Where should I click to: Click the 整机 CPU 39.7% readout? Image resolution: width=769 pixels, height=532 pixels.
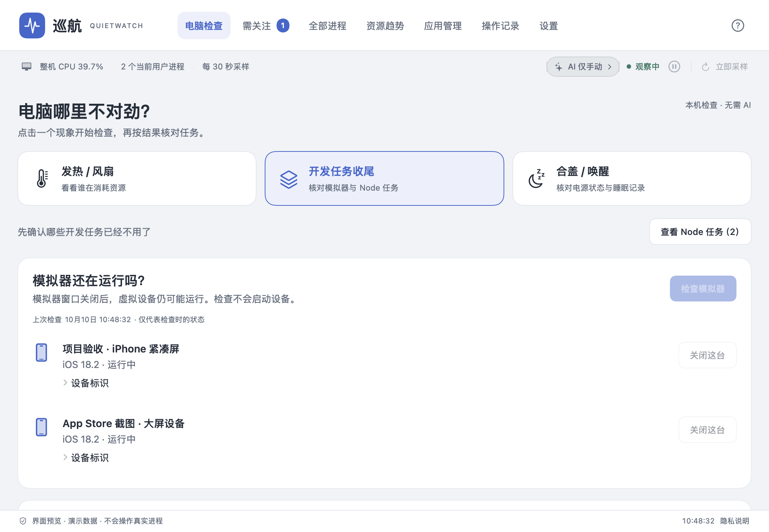click(71, 67)
